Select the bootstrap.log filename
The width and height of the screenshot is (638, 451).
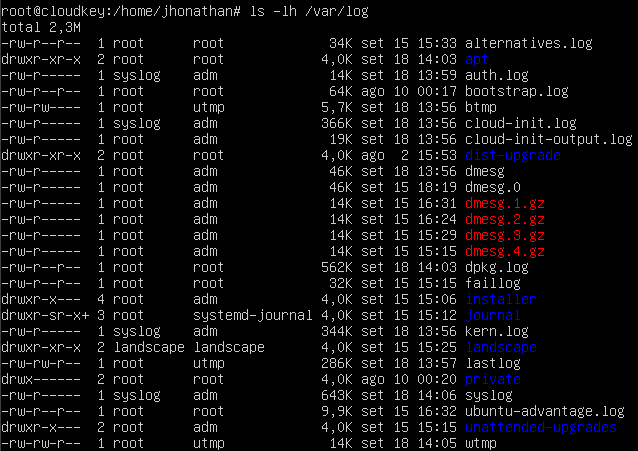pyautogui.click(x=516, y=91)
